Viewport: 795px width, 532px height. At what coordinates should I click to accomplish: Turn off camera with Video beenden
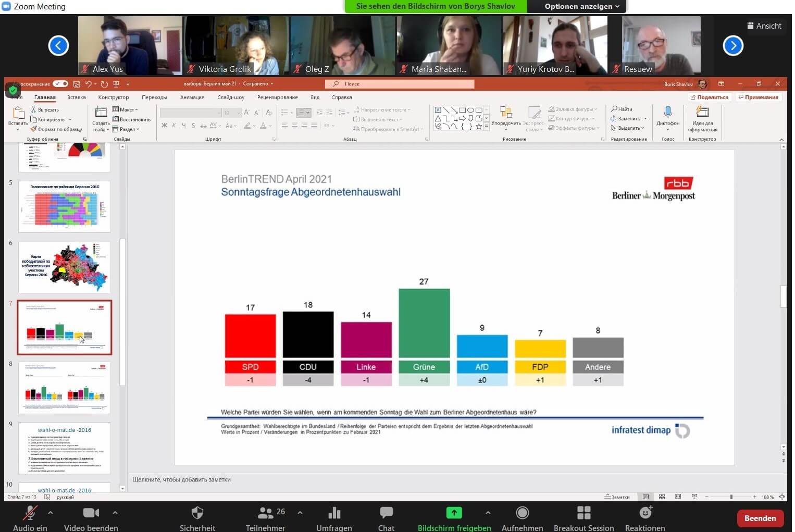91,513
